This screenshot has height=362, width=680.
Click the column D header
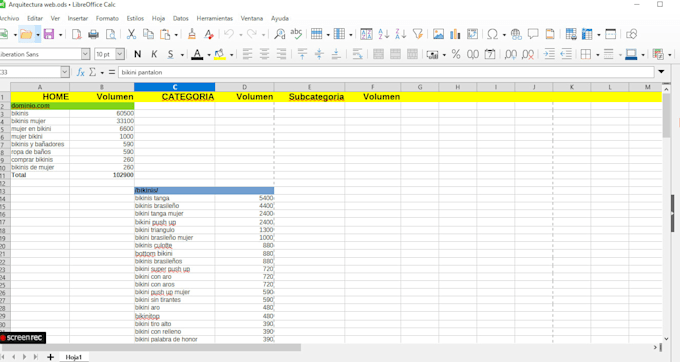[x=245, y=87]
